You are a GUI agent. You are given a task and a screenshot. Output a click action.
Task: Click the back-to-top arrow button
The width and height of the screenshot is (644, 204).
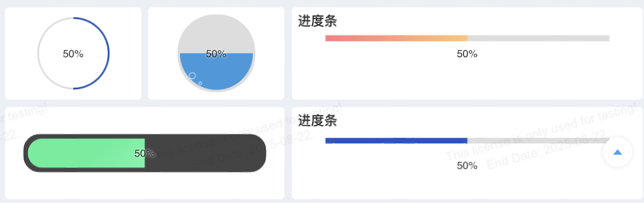(617, 152)
